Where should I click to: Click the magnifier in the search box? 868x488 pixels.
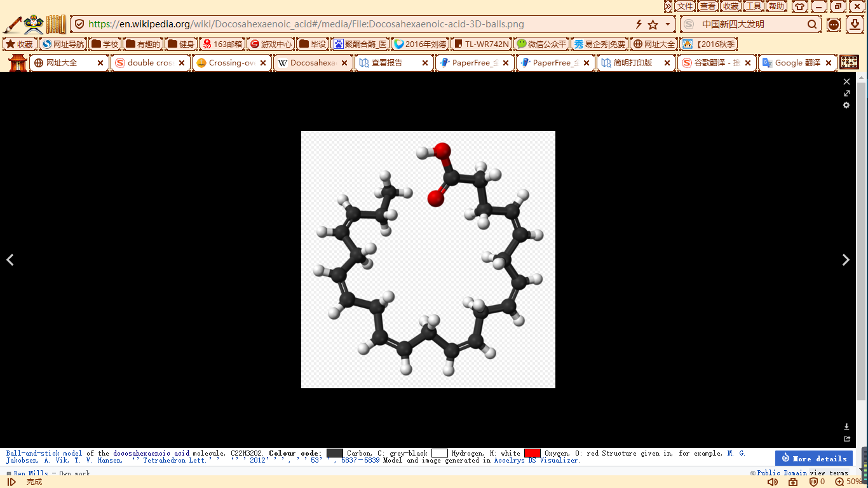point(812,25)
